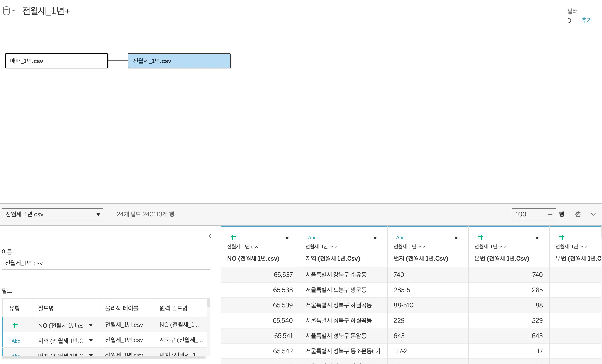The height and width of the screenshot is (364, 602).
Task: Open the 전월세_1년.csv table selector dropdown
Action: pyautogui.click(x=52, y=214)
